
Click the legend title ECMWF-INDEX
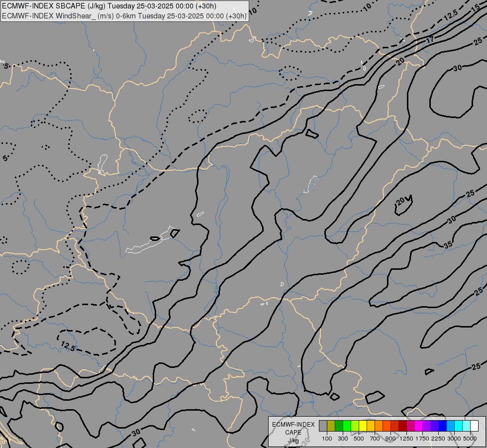click(293, 425)
